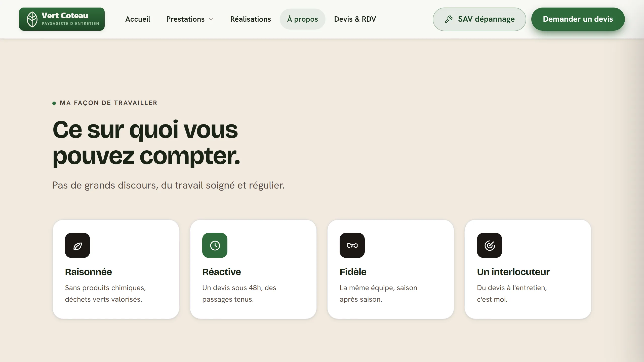Click the MA FAÇON DE TRAVAILLER label
The image size is (644, 362).
point(108,103)
